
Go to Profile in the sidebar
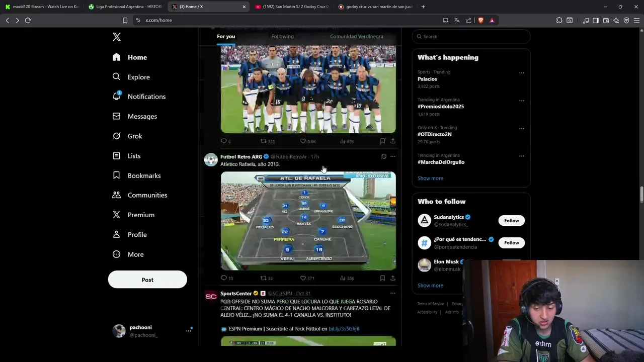point(129,235)
